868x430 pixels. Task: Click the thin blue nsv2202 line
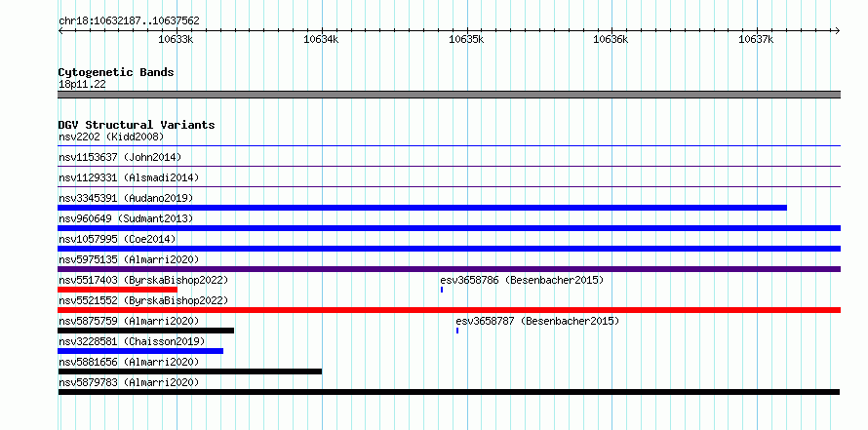tap(450, 146)
